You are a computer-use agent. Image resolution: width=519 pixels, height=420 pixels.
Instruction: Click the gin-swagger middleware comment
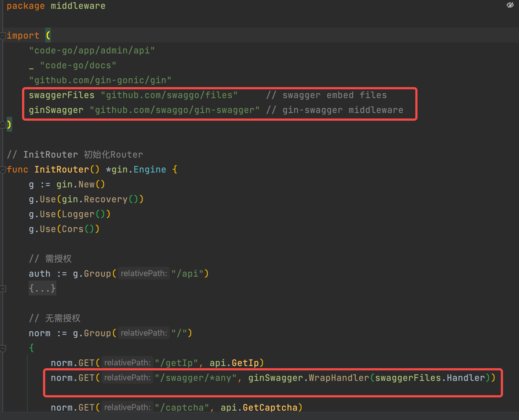[x=335, y=110]
